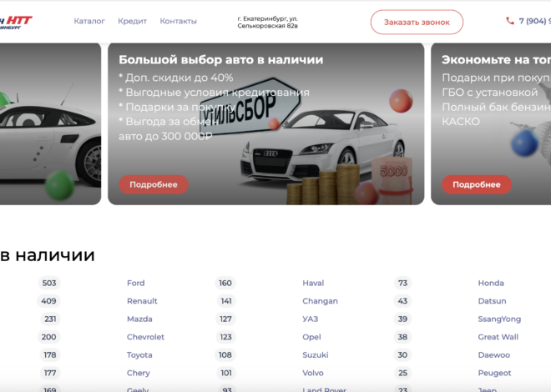551x392 pixels.
Task: Click the 503 count badge
Action: 49,283
